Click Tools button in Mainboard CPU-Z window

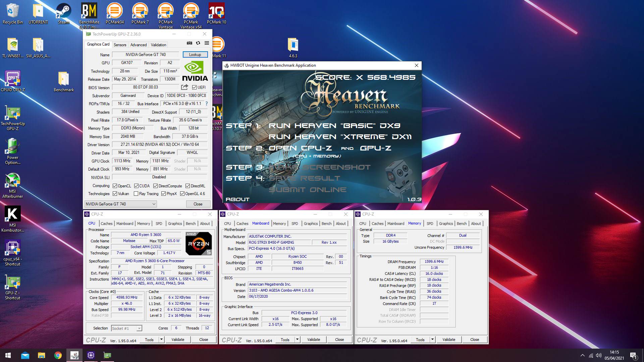pos(285,340)
